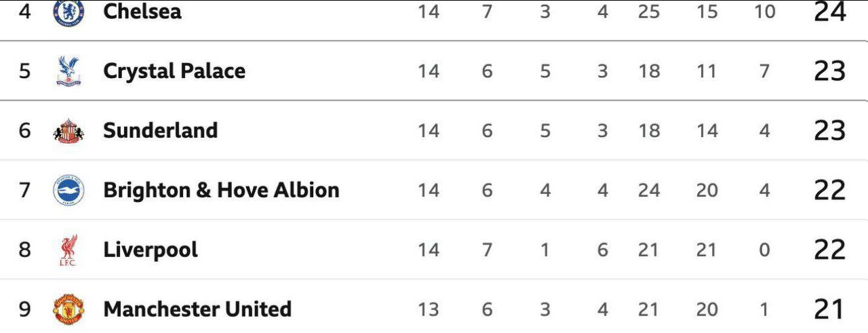This screenshot has width=868, height=333.
Task: Click the Crystal Palace eagle crest
Action: coord(68,71)
